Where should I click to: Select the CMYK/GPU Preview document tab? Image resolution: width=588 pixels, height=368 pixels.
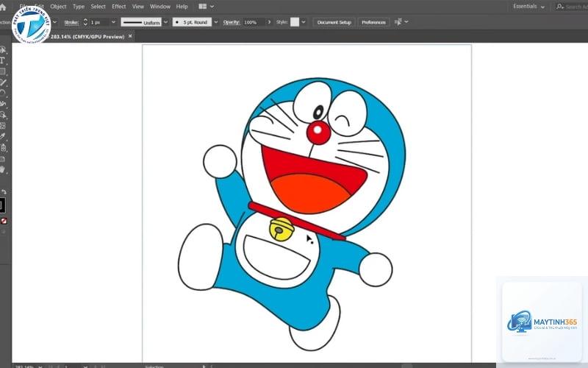click(87, 36)
